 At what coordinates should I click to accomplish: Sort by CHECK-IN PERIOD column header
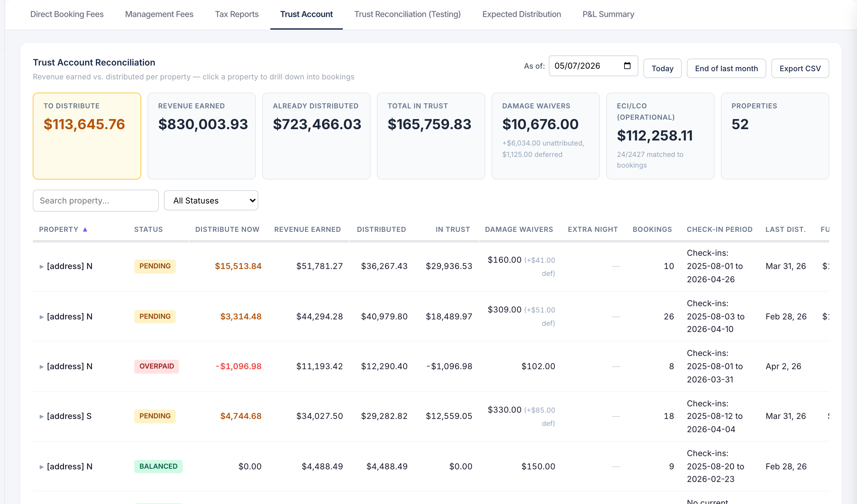coord(720,230)
